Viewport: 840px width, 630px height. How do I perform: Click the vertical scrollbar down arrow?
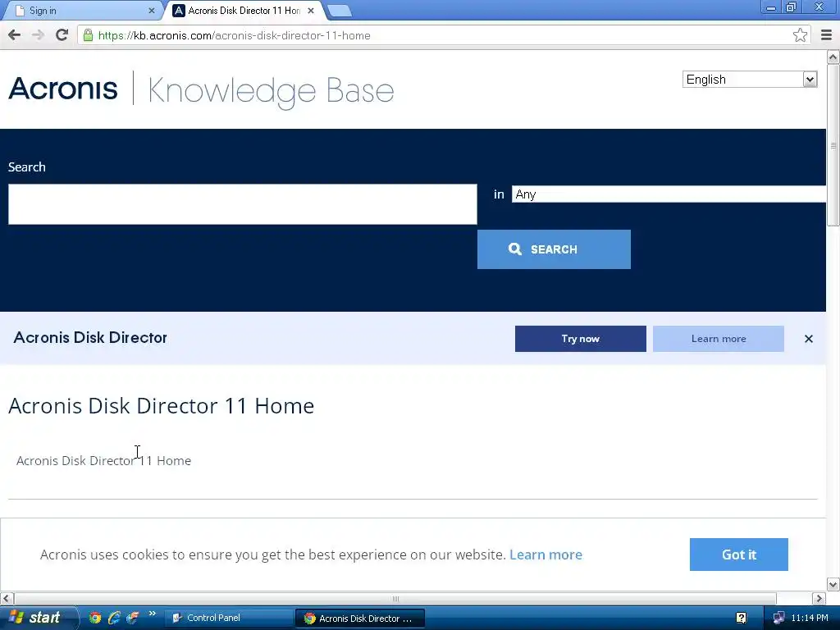[x=833, y=584]
